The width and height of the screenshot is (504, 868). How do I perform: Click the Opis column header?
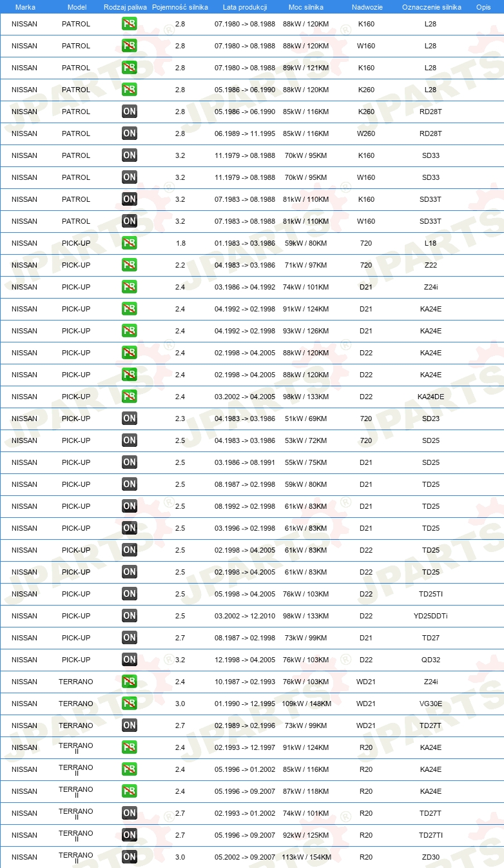(x=483, y=7)
